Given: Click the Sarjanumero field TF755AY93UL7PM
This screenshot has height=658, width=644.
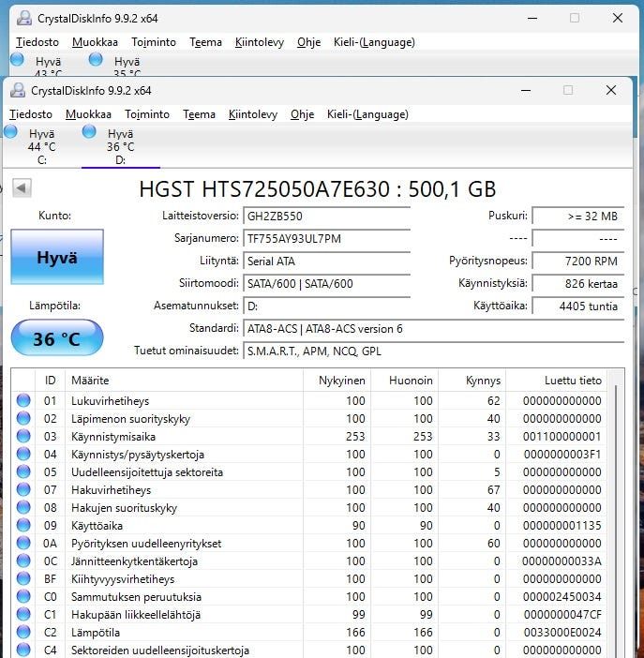Looking at the screenshot, I should click(x=326, y=238).
